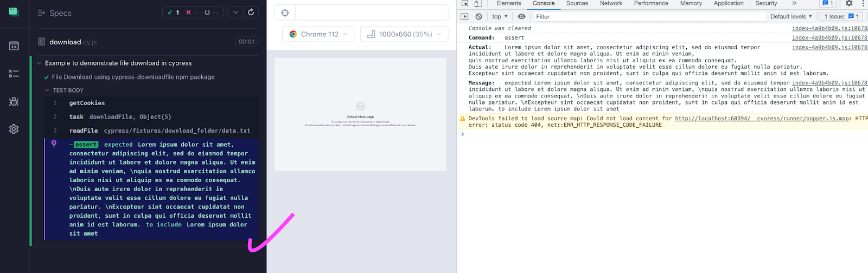Screen dimensions: 868x273
Task: Collapse the 'File Download using cypress-downloadfile' test
Action: coord(133,77)
